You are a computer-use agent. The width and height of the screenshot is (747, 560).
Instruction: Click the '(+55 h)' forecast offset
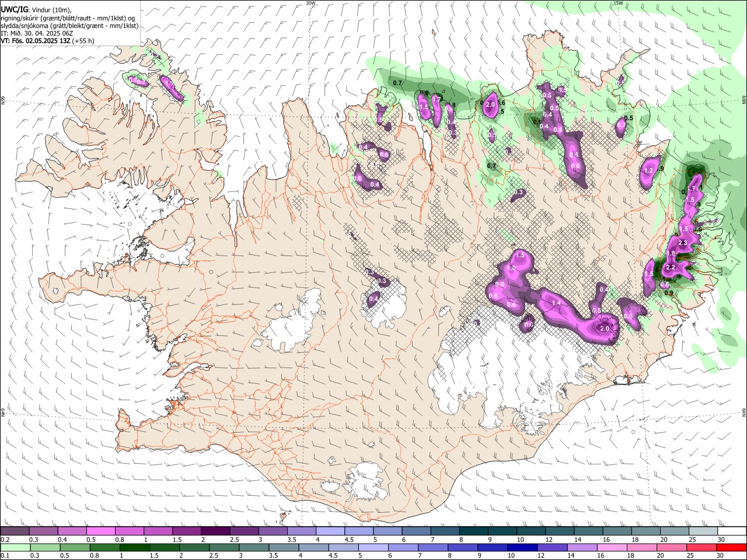tap(83, 41)
